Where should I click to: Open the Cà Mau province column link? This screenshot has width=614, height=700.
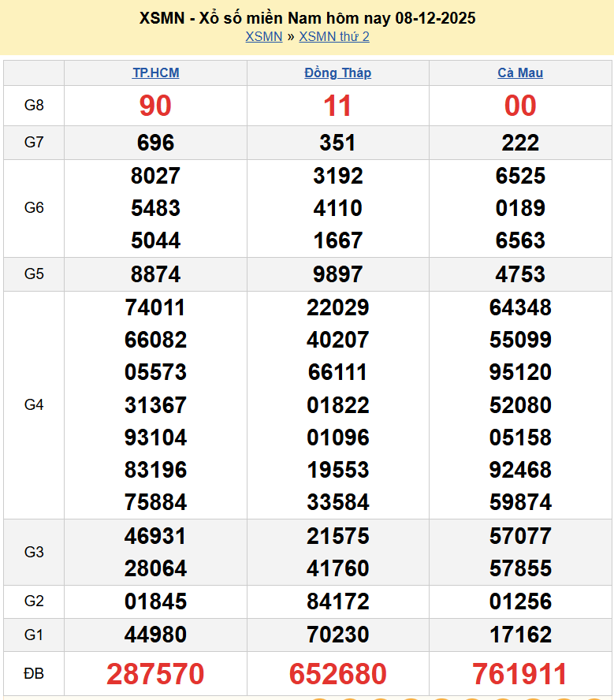click(x=520, y=73)
